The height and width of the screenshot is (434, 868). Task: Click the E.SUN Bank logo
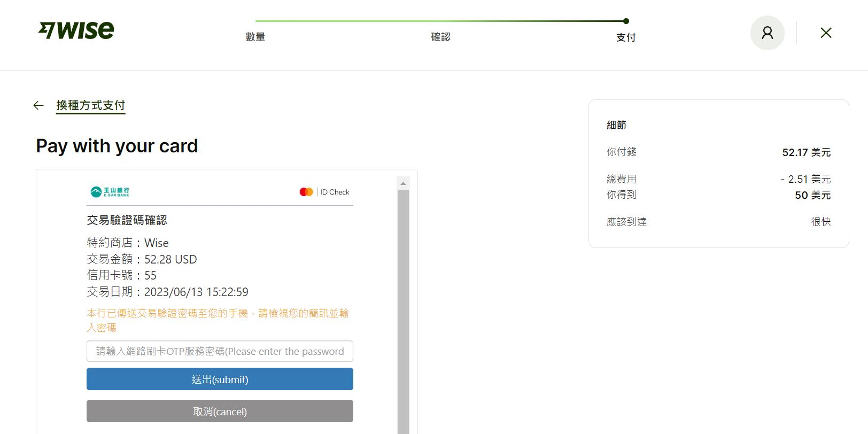tap(110, 192)
